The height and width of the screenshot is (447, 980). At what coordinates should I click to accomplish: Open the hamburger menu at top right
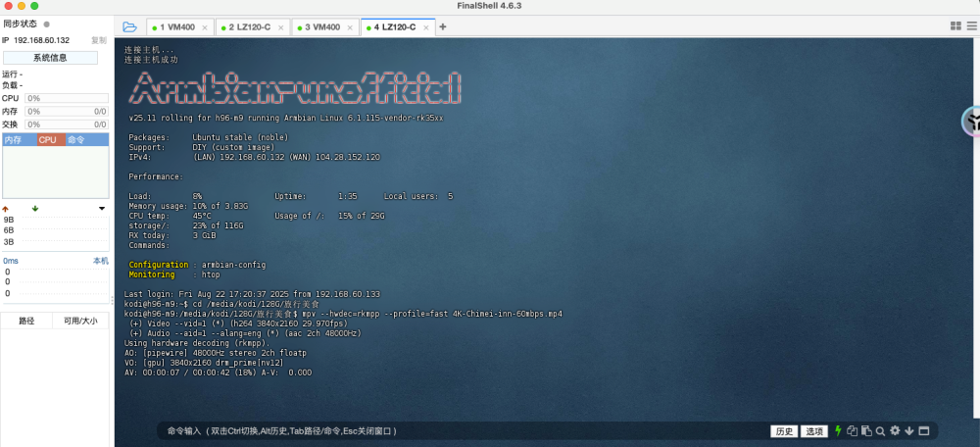click(x=972, y=26)
